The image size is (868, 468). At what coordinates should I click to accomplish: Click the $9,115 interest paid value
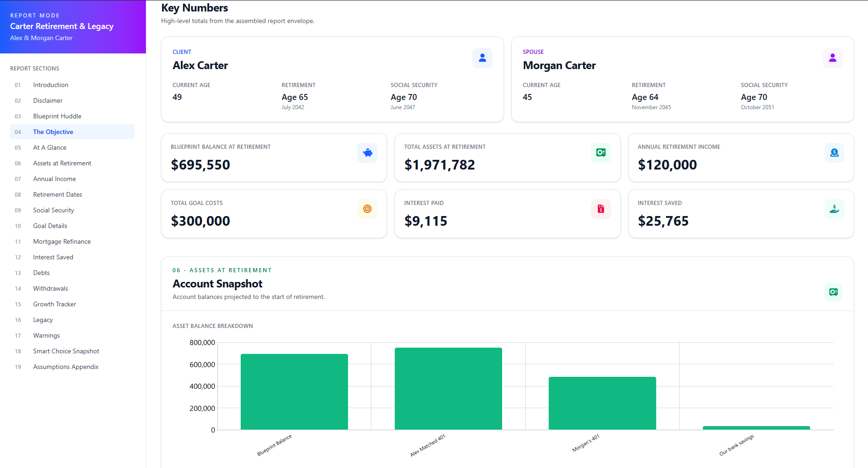point(426,221)
